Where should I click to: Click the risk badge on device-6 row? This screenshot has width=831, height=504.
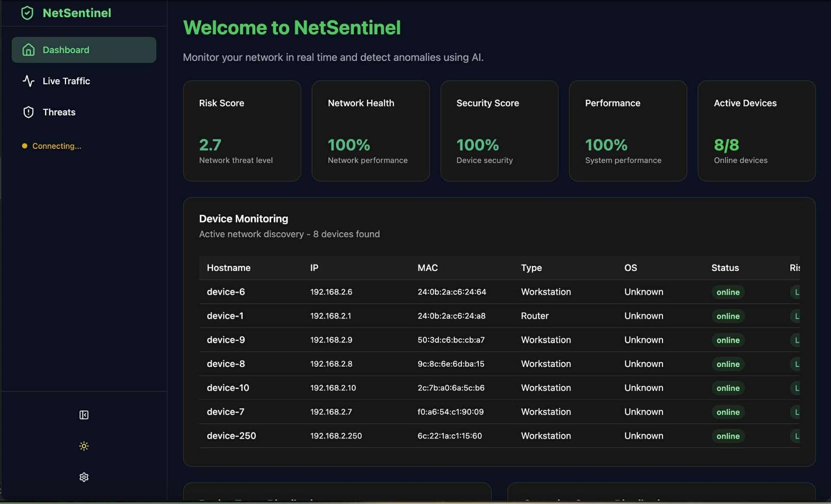(796, 292)
